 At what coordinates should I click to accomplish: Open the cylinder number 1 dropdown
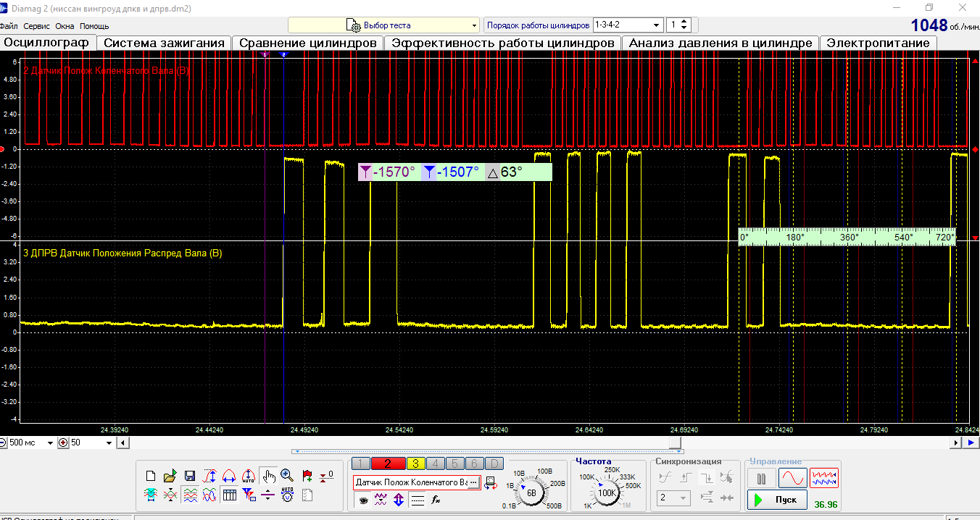(x=679, y=25)
